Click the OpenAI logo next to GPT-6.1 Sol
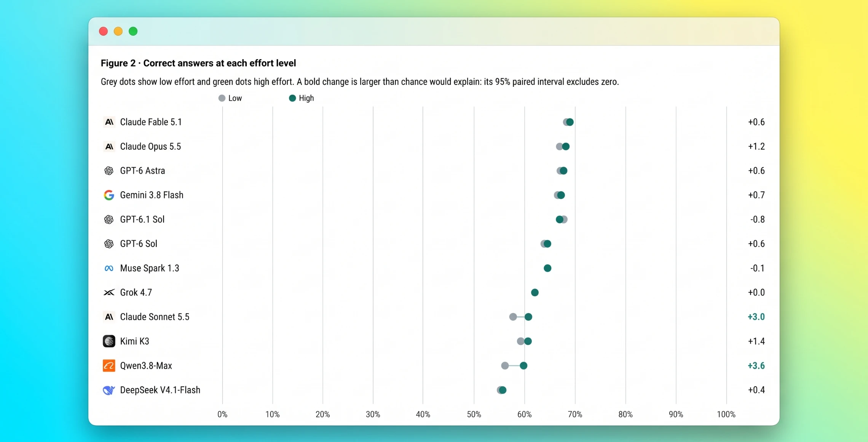Image resolution: width=868 pixels, height=442 pixels. [x=109, y=219]
